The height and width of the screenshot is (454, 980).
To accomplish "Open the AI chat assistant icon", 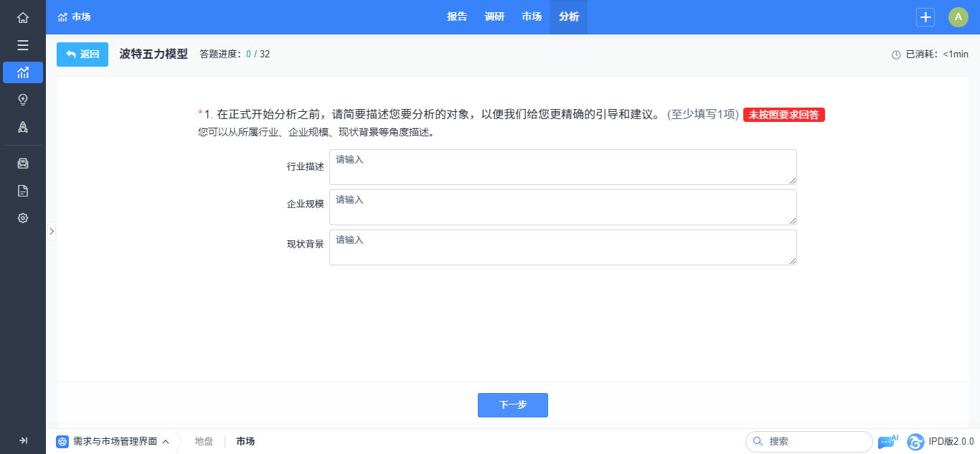I will pyautogui.click(x=887, y=442).
